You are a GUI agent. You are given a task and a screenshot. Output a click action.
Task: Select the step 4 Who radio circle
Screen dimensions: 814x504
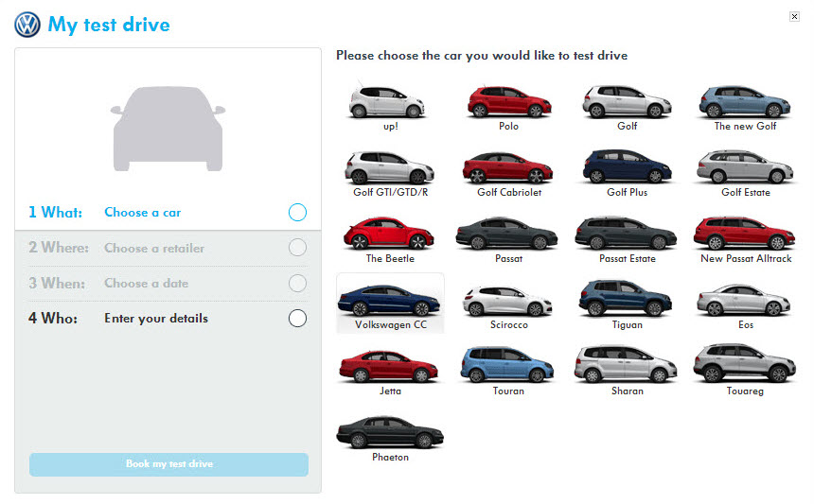pyautogui.click(x=297, y=319)
